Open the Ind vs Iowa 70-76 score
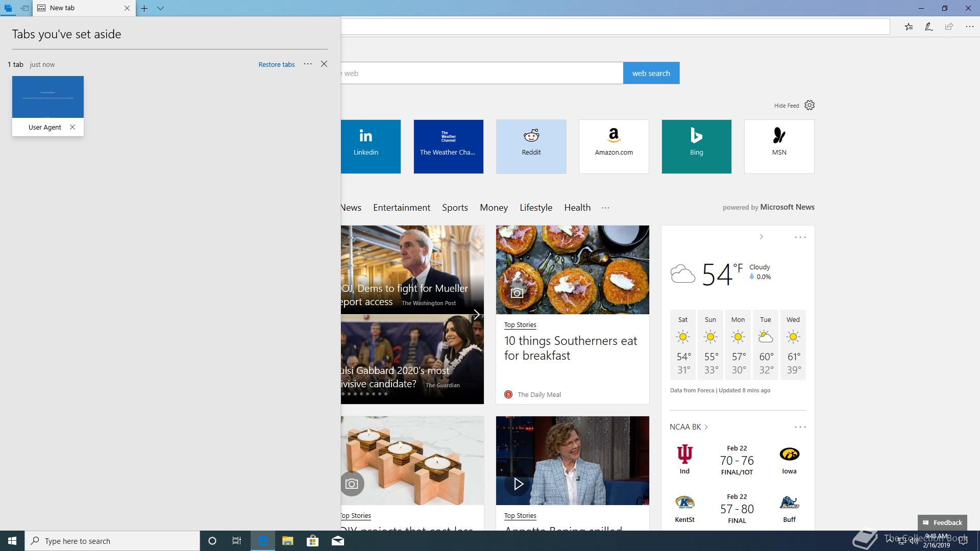Screen dimensions: 980x551 [737, 460]
